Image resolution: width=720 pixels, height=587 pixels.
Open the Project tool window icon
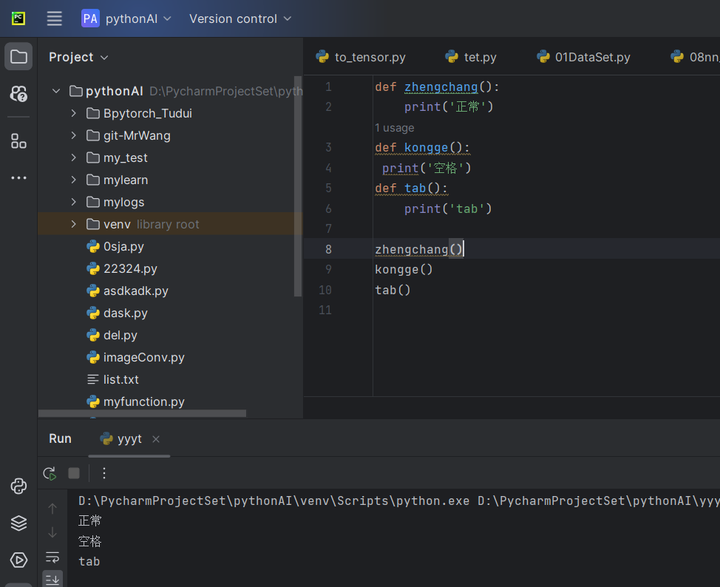pyautogui.click(x=18, y=57)
